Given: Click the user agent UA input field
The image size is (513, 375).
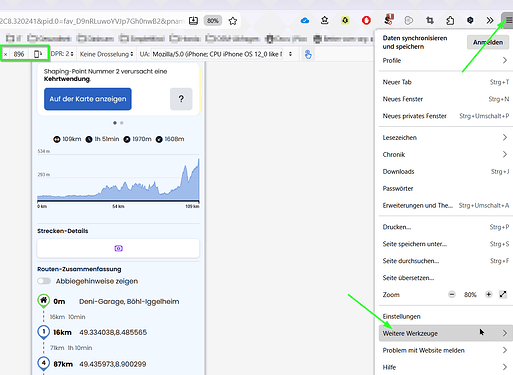Looking at the screenshot, I should (217, 54).
